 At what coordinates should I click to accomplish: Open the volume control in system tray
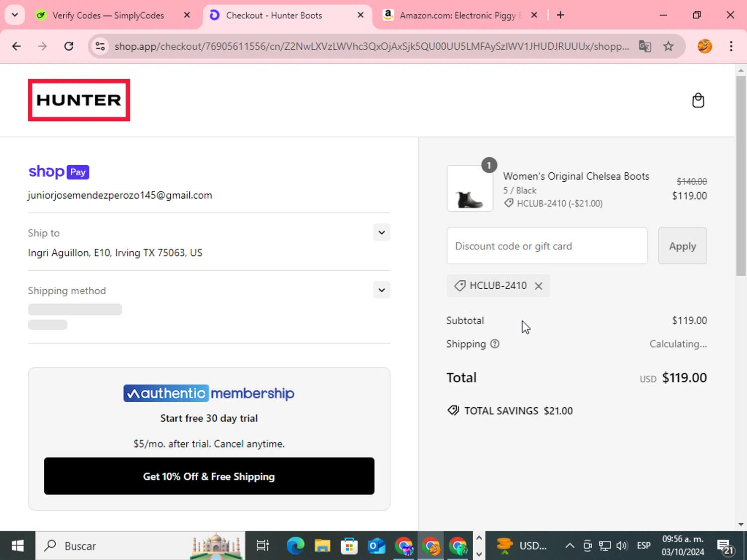pos(622,546)
